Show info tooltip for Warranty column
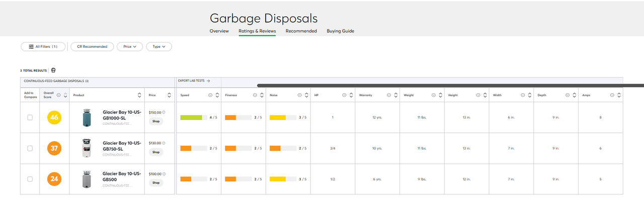The height and width of the screenshot is (205, 644). pos(389,95)
